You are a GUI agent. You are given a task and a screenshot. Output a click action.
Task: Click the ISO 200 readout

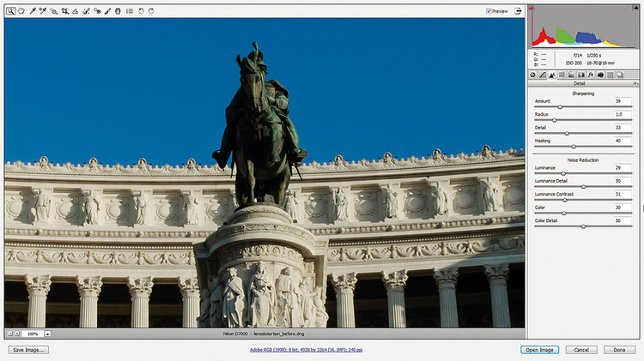point(574,63)
